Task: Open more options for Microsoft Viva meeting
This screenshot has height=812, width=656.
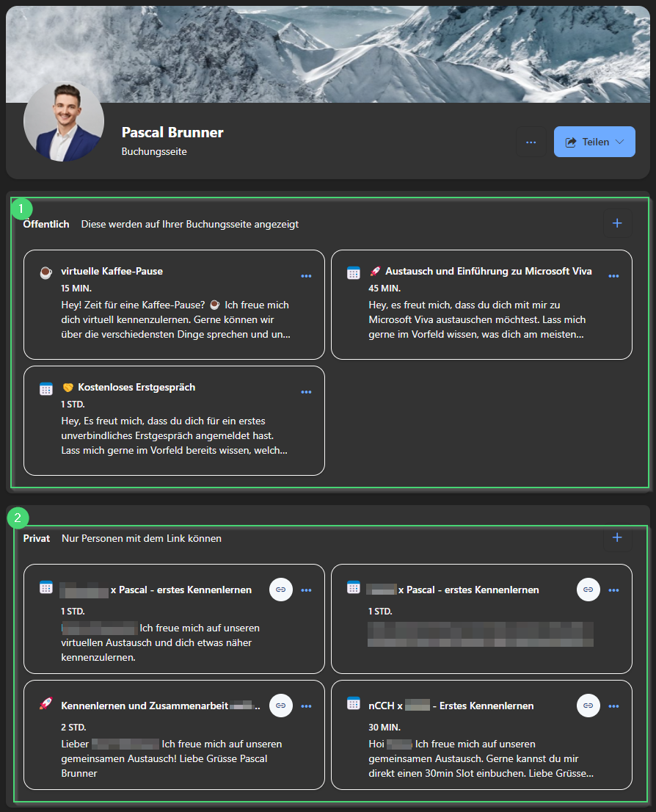Action: (x=613, y=276)
